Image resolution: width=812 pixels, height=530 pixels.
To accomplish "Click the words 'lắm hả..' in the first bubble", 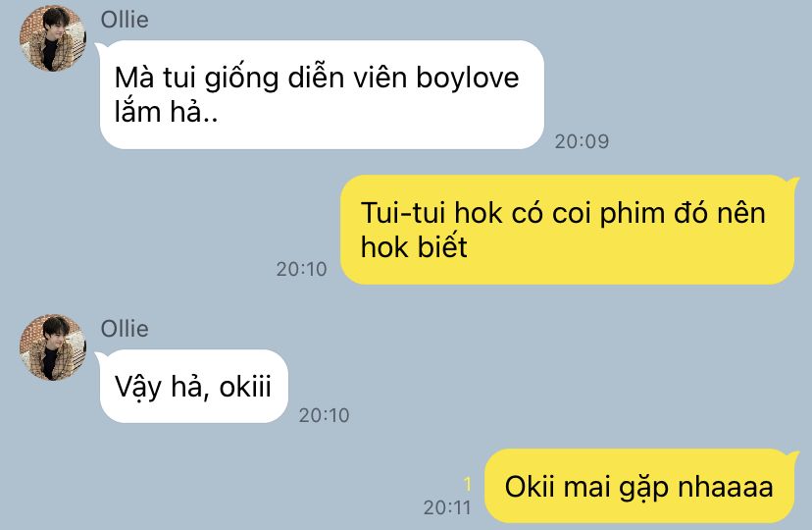I will [167, 111].
